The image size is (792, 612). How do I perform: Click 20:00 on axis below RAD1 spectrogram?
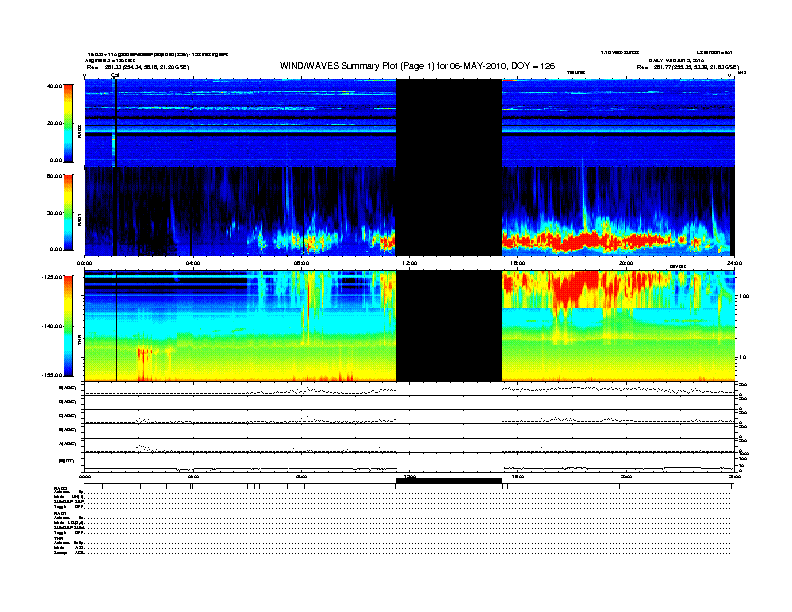[x=626, y=263]
